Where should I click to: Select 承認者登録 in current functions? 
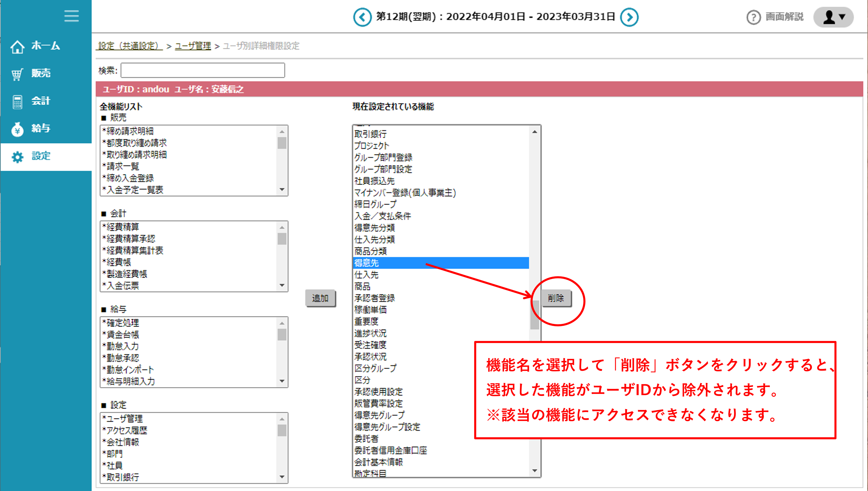(441, 298)
